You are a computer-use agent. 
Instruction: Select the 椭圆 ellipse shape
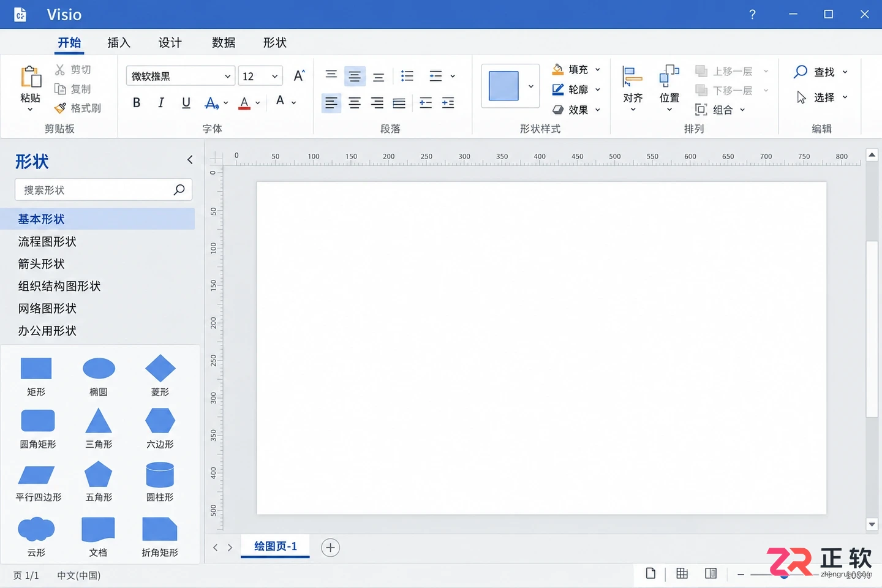point(99,369)
